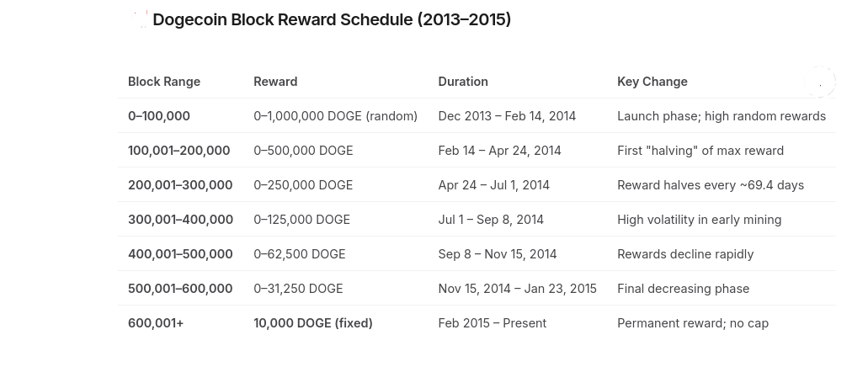Click the faint circular button beside Key Change
The width and height of the screenshot is (868, 383).
[x=820, y=82]
